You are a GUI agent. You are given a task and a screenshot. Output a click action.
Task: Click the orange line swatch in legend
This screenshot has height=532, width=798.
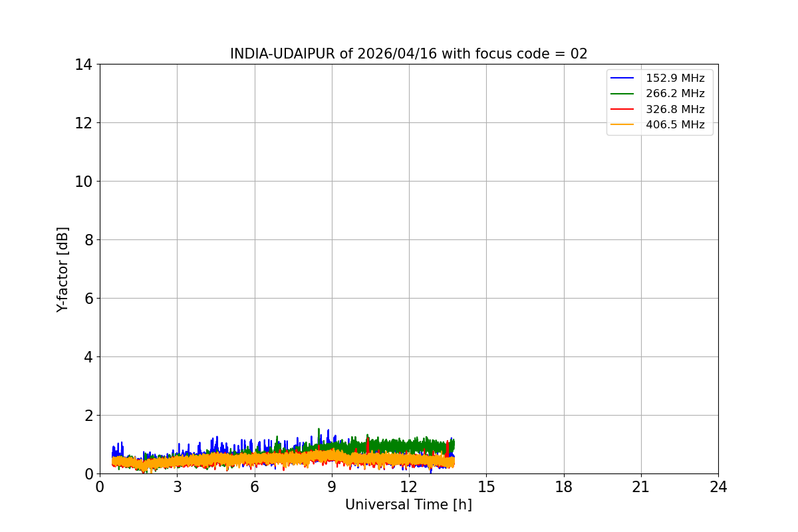pos(623,124)
